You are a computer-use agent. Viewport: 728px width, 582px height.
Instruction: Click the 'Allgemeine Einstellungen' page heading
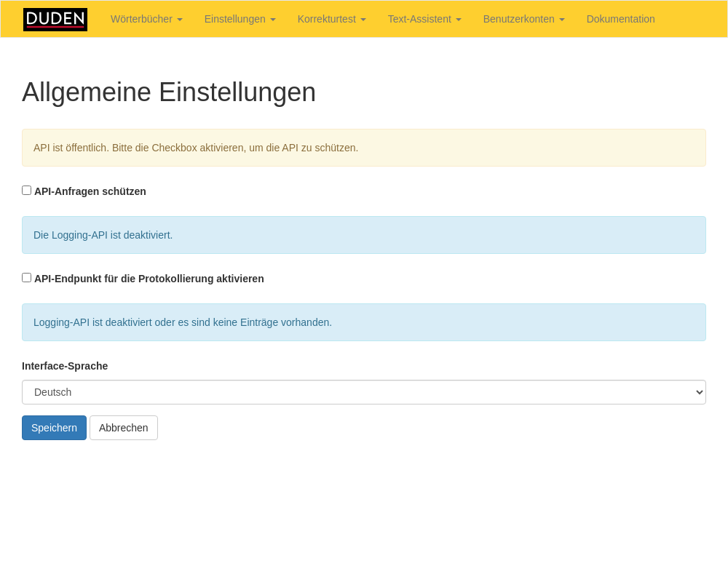[169, 92]
